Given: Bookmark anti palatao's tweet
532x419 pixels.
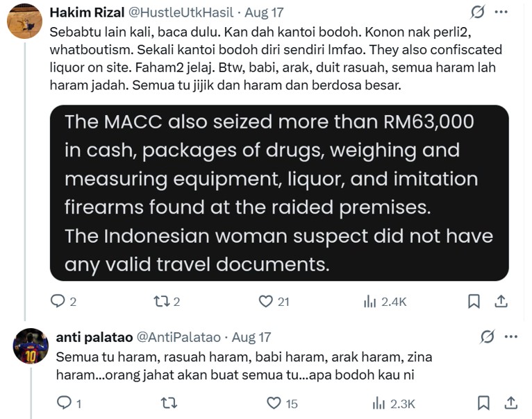Looking at the screenshot, I should point(484,403).
